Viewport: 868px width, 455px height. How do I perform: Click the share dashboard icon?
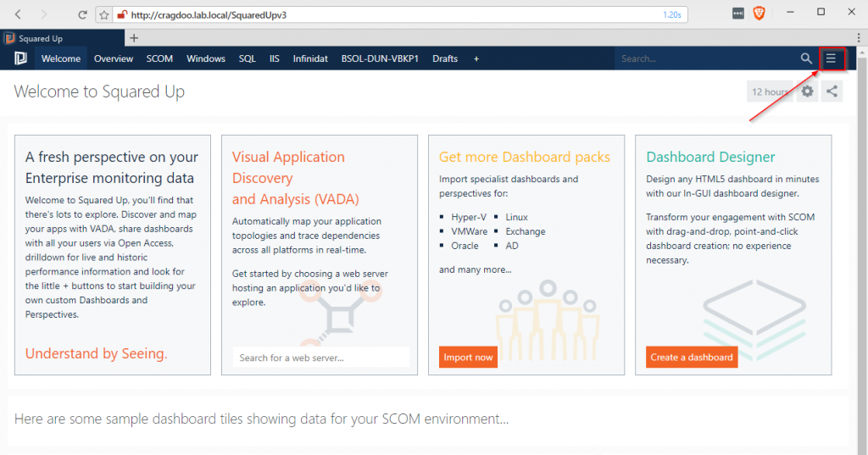click(832, 92)
